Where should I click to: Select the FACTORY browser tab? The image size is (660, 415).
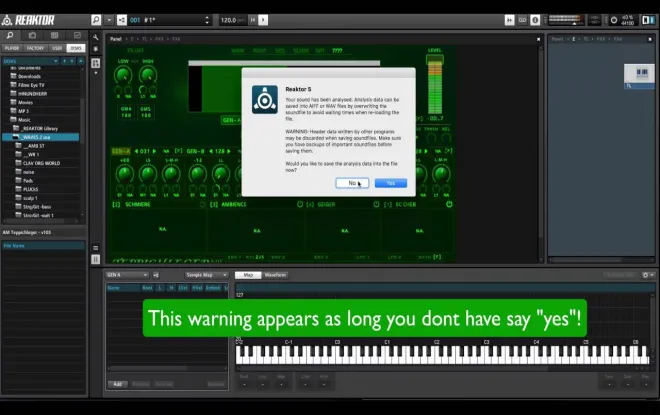(x=35, y=48)
